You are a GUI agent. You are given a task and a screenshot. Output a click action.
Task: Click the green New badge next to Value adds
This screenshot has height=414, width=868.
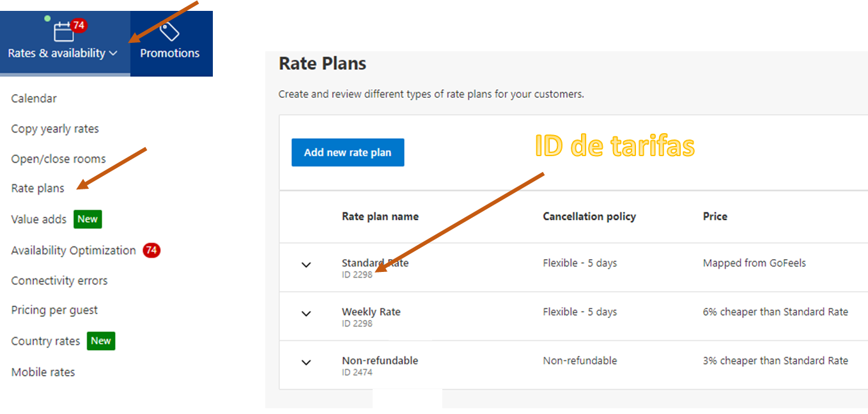88,219
